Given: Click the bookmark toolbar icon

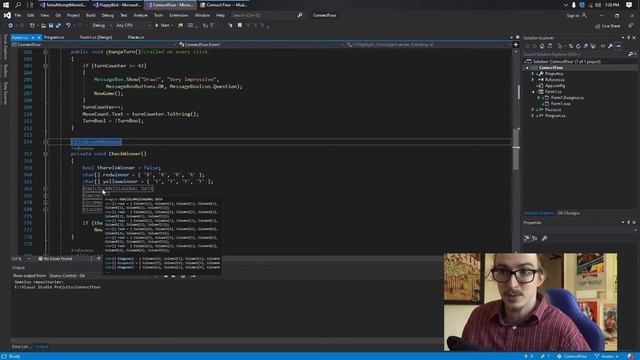Looking at the screenshot, I should pyautogui.click(x=240, y=25).
